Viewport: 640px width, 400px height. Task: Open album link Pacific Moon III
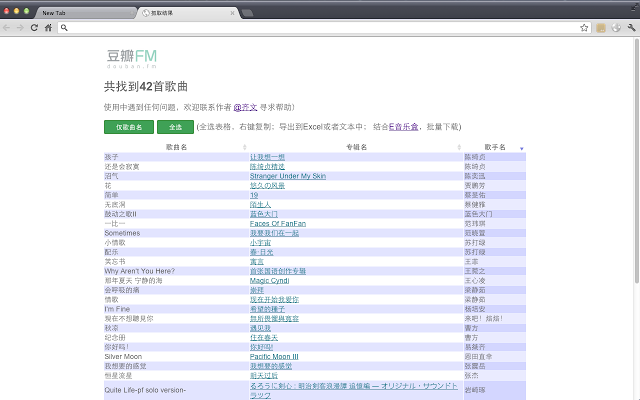coord(274,356)
